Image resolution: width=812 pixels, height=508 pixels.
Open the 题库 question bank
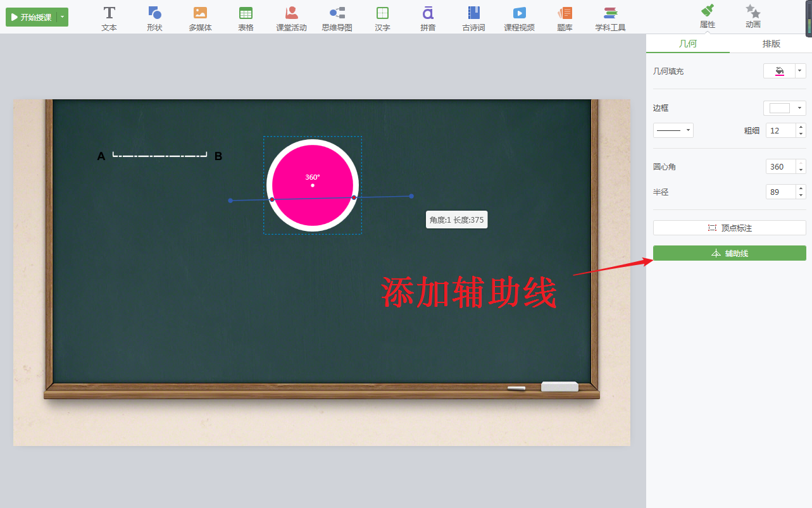(x=565, y=18)
